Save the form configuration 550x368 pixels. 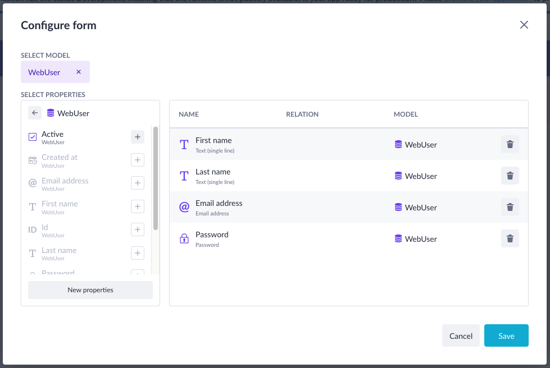(x=506, y=336)
